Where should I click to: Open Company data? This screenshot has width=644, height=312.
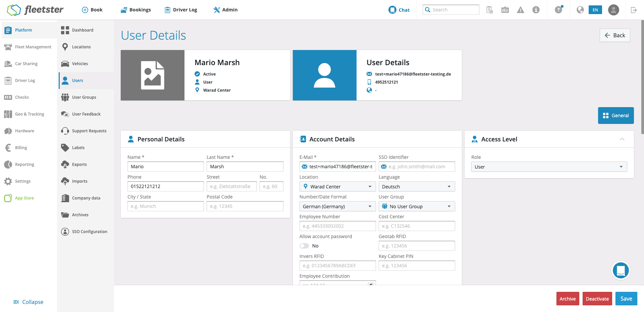point(86,198)
